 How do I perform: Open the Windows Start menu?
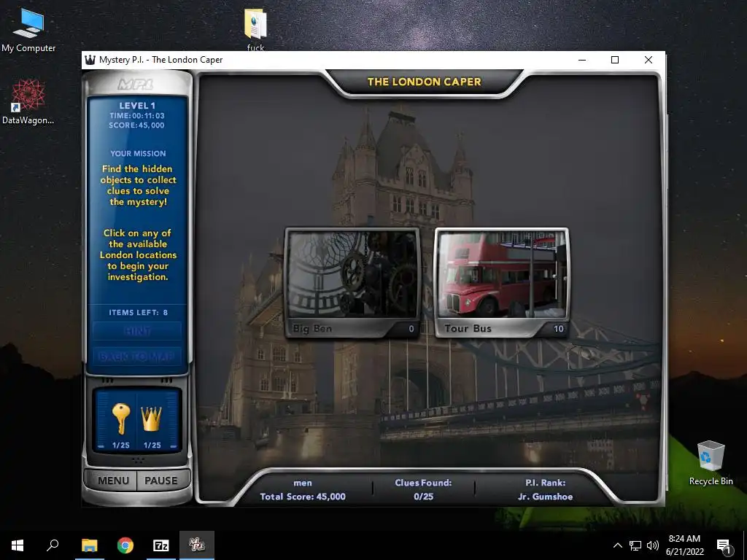tap(18, 545)
